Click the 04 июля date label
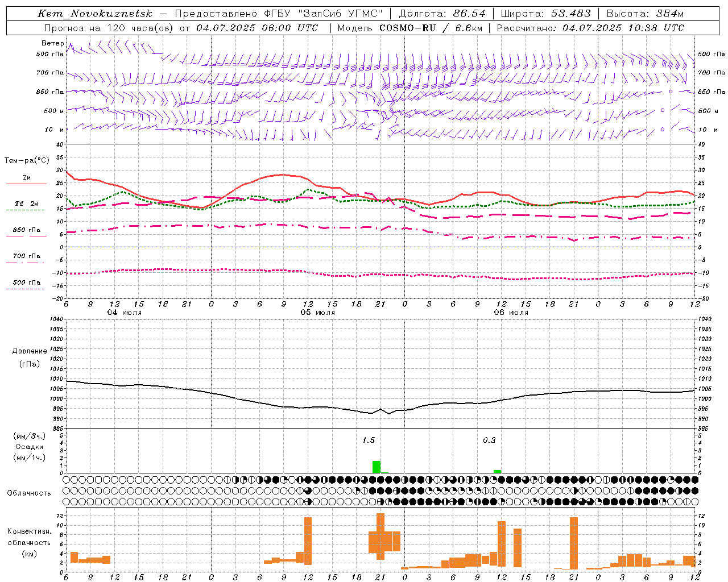Image resolution: width=728 pixels, height=582 pixels. 124,313
